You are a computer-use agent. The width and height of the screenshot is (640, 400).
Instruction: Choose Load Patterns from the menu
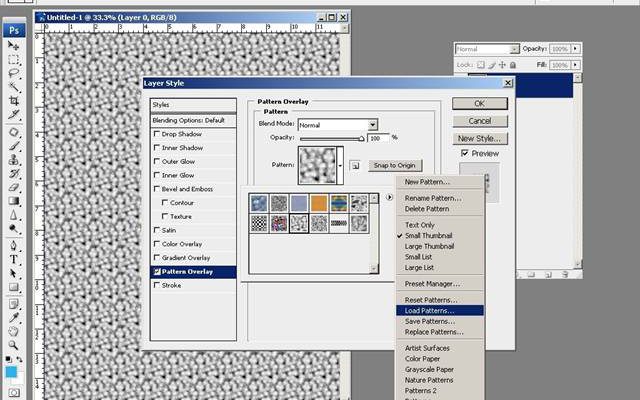430,311
